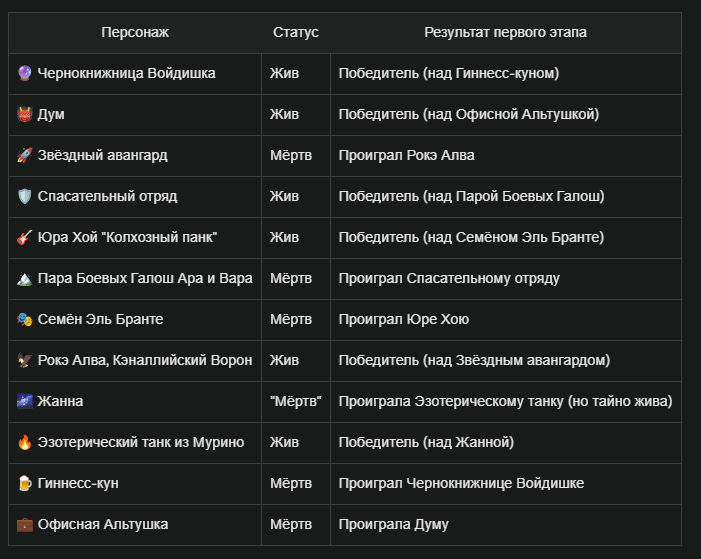
Task: Click the crystal ball emoji beside Чернокнижница Войдишка
Action: click(x=25, y=73)
